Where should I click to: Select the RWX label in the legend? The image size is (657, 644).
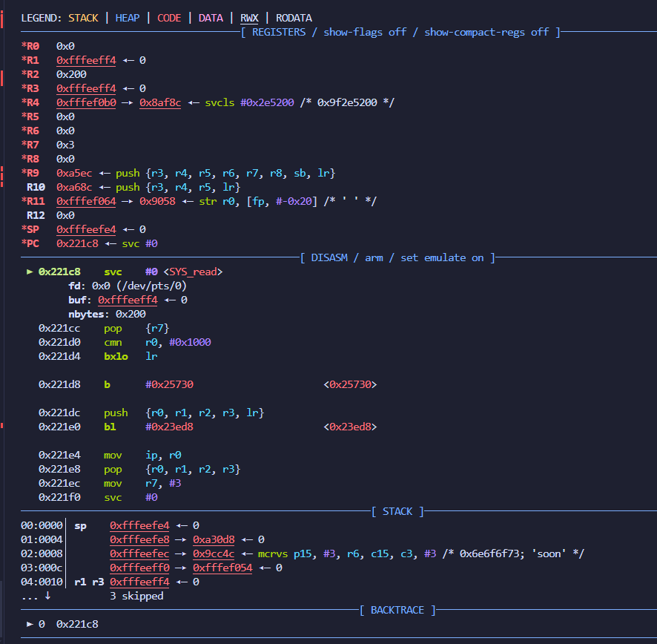click(x=249, y=18)
